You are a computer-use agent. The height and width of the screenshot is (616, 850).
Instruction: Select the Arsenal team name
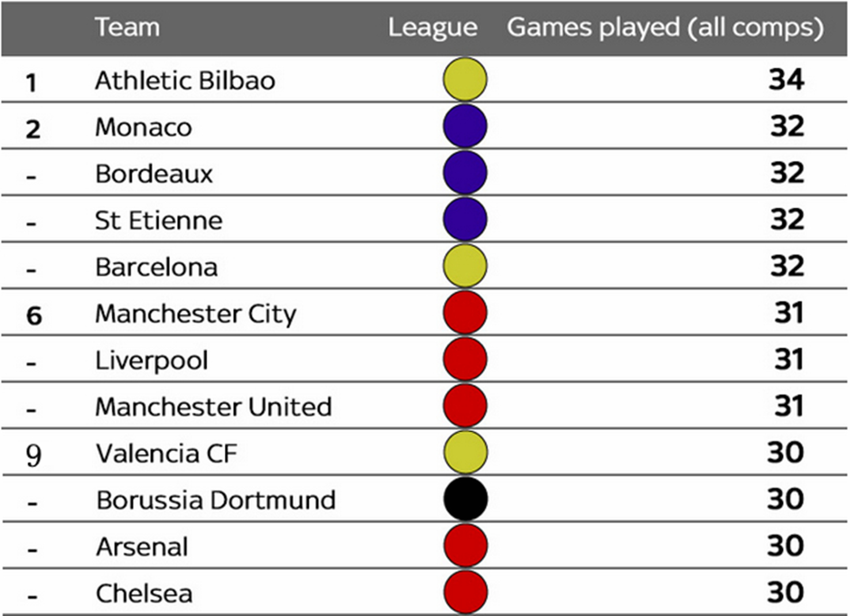tap(142, 547)
